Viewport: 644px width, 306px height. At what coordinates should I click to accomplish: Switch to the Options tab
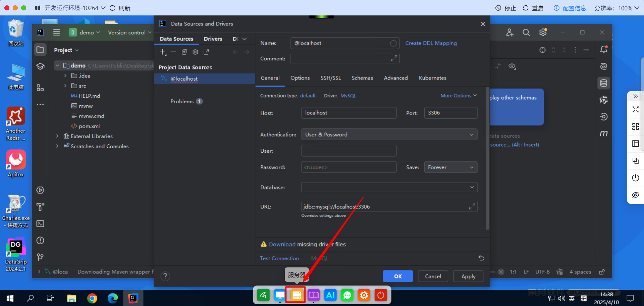click(300, 78)
